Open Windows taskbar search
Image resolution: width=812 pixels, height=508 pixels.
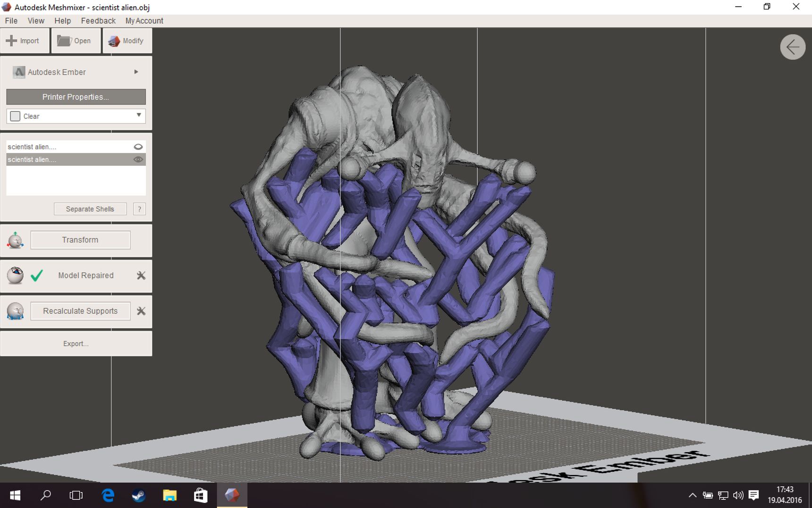[x=45, y=495]
